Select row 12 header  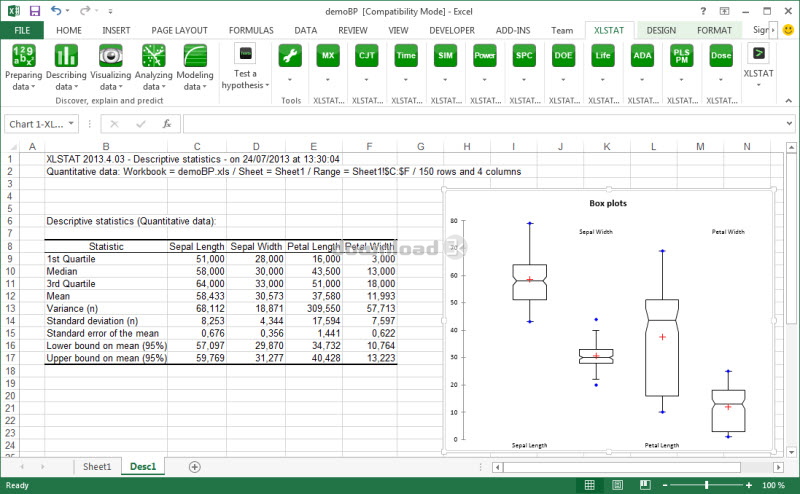[10, 296]
